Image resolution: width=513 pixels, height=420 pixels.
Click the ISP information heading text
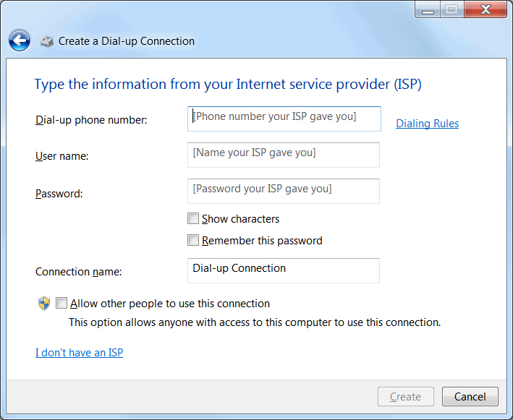tap(228, 85)
